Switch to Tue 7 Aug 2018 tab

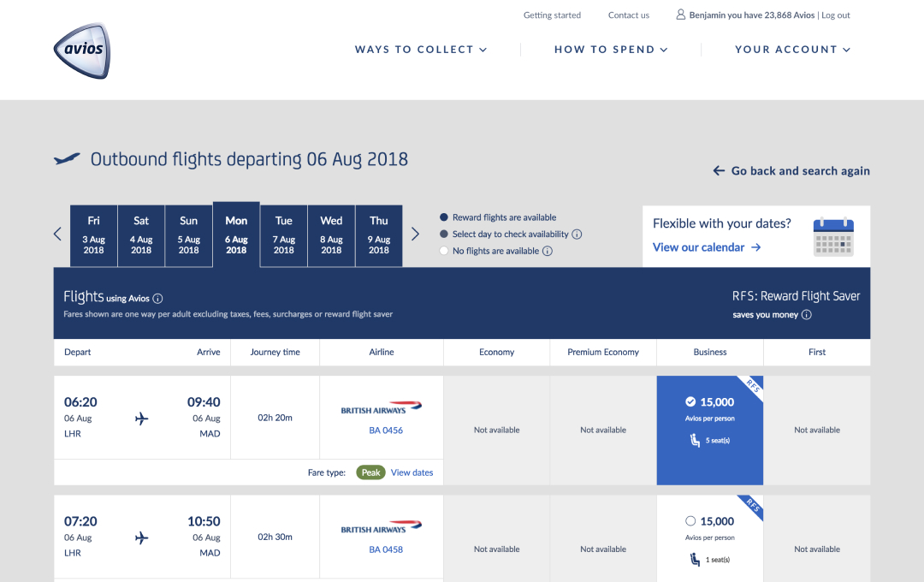[284, 235]
